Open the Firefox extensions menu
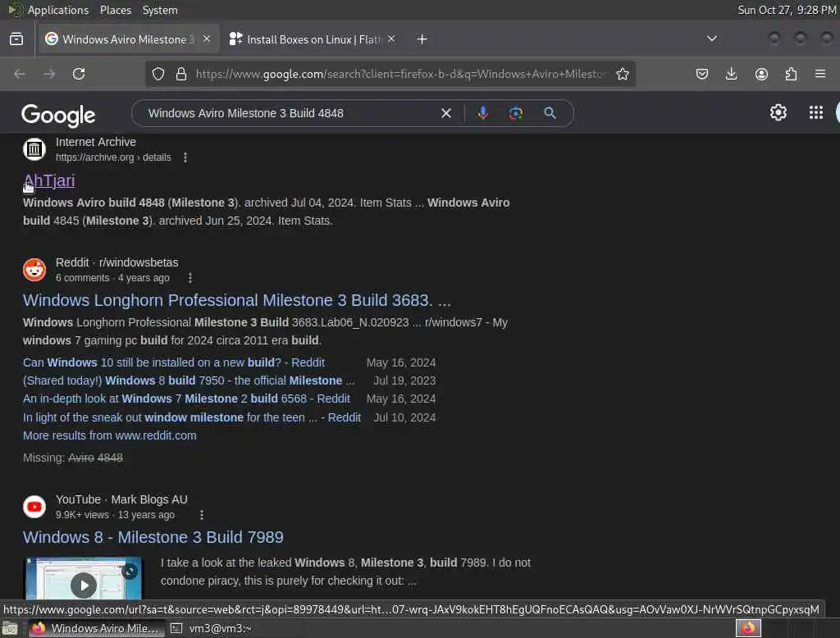Screen dimensions: 840x638 coord(791,74)
